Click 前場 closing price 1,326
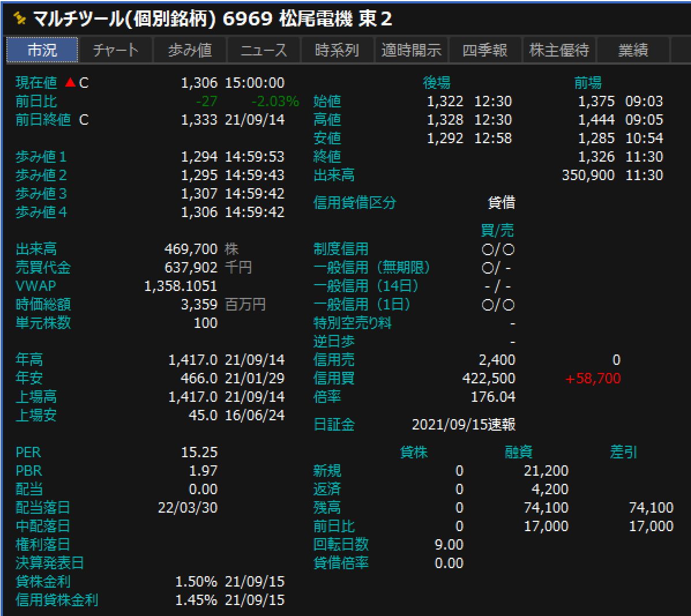 (596, 157)
